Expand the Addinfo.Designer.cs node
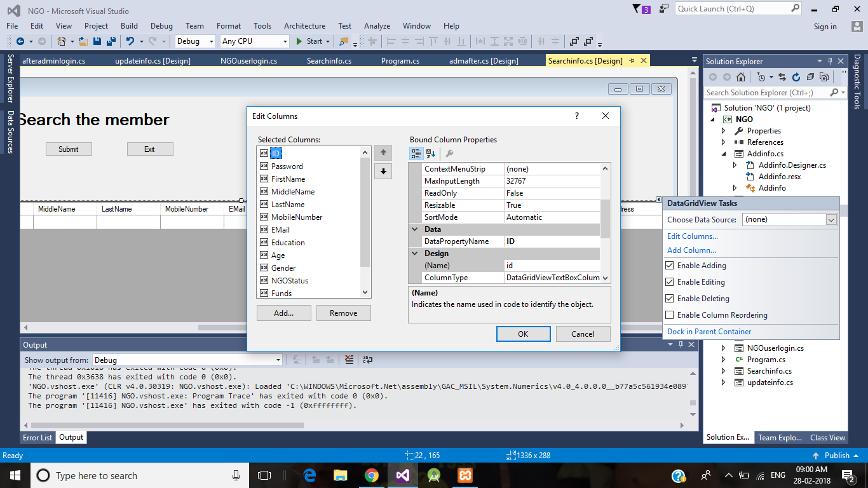Screen dimensions: 868x488 tap(735, 165)
